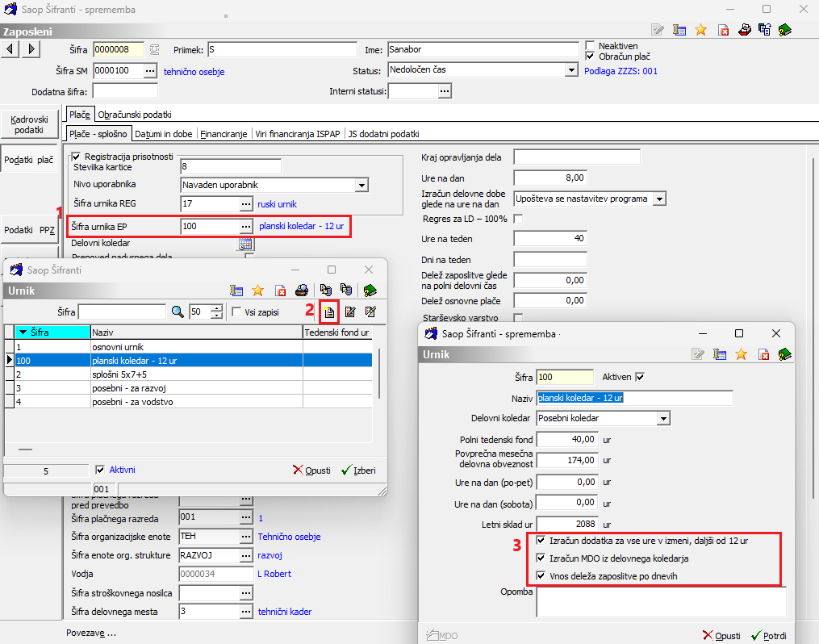Image resolution: width=819 pixels, height=644 pixels.
Task: Open Šifra SM lookup button
Action: [150, 70]
